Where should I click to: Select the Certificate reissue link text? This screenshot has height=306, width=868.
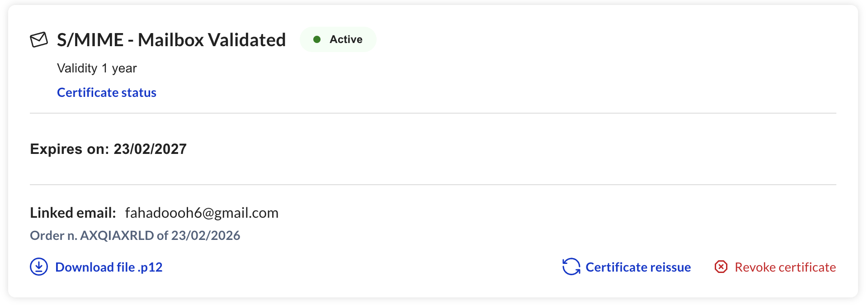pyautogui.click(x=638, y=268)
